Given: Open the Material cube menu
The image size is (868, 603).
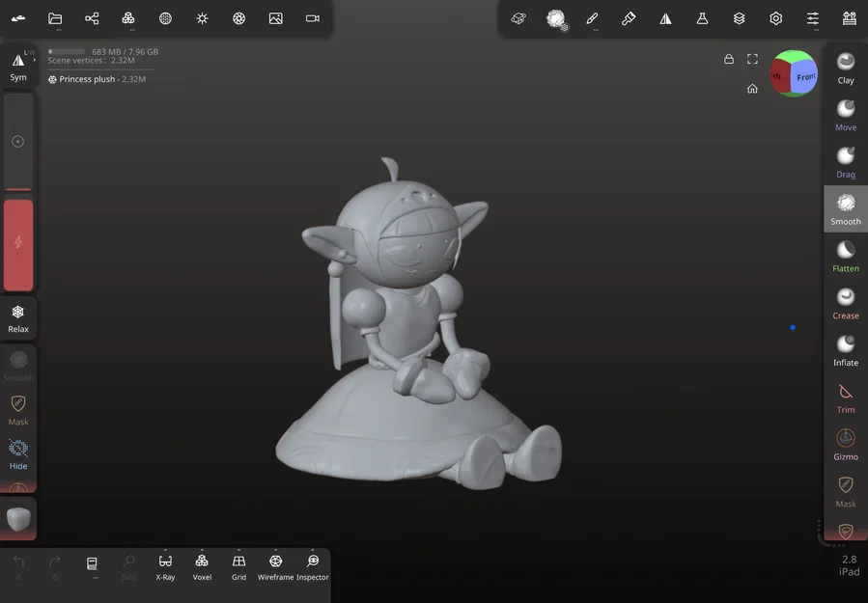Looking at the screenshot, I should click(518, 18).
